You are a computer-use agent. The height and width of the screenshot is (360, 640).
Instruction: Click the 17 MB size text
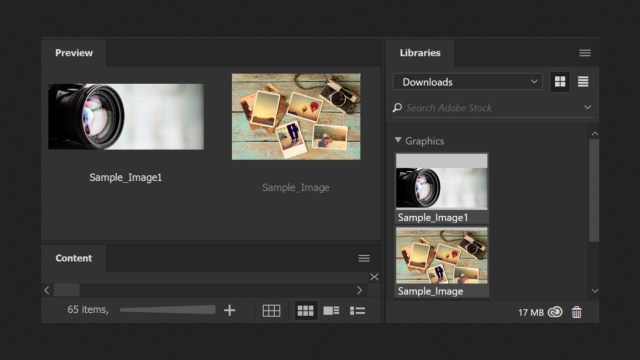point(531,313)
